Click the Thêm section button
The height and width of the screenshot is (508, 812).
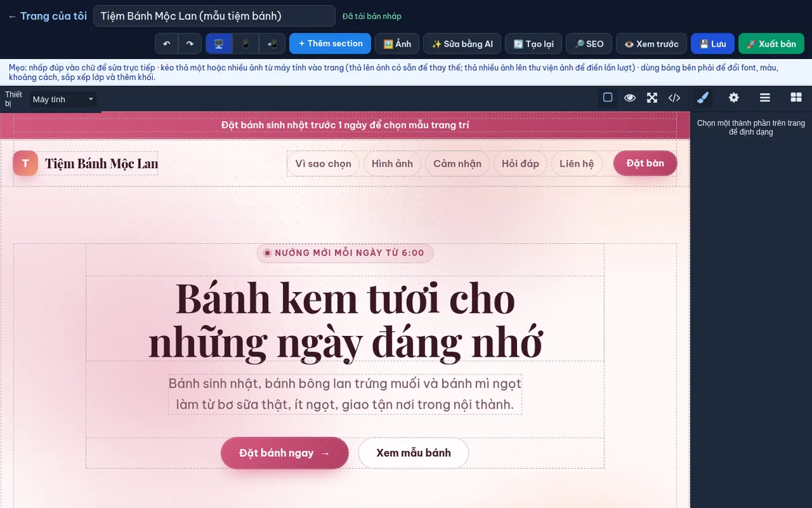tap(330, 43)
